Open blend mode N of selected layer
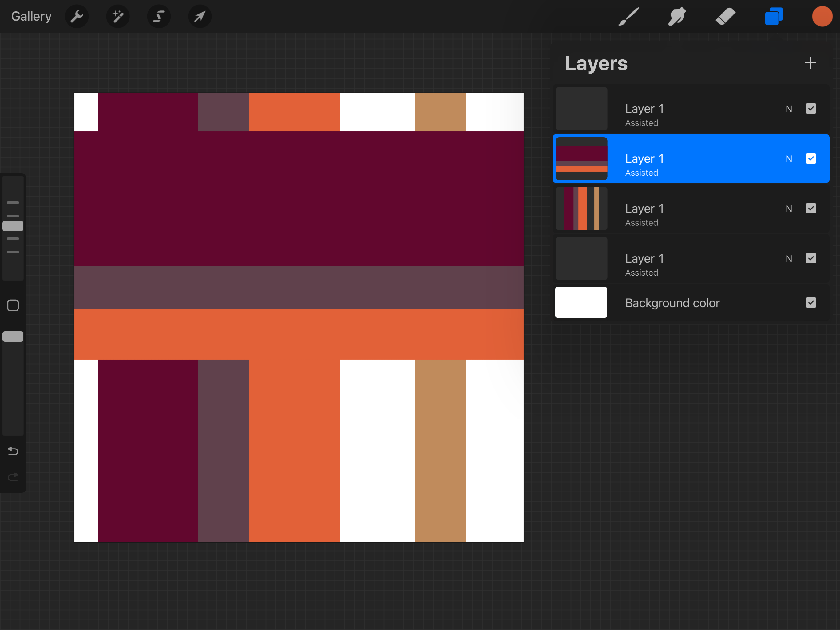Image resolution: width=840 pixels, height=630 pixels. (x=789, y=159)
